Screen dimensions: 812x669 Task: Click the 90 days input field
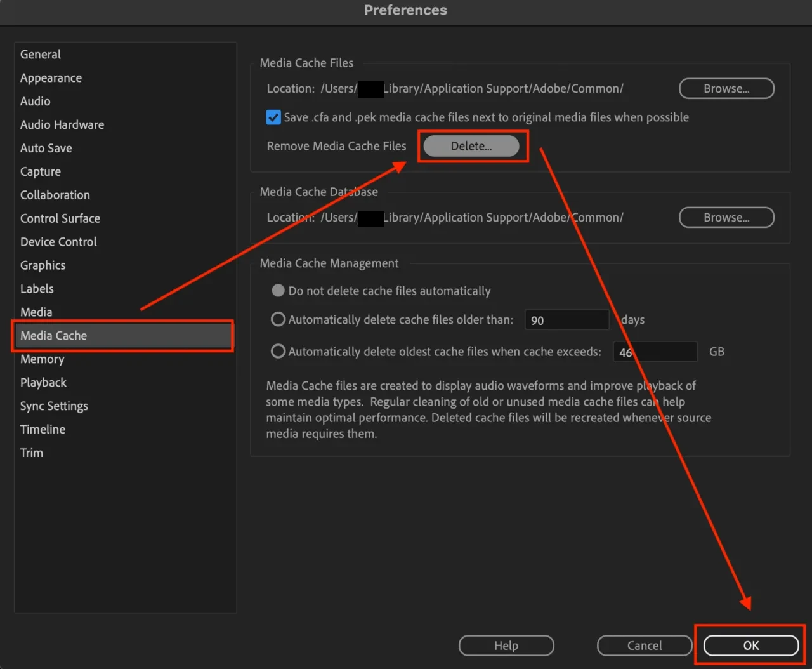(566, 320)
